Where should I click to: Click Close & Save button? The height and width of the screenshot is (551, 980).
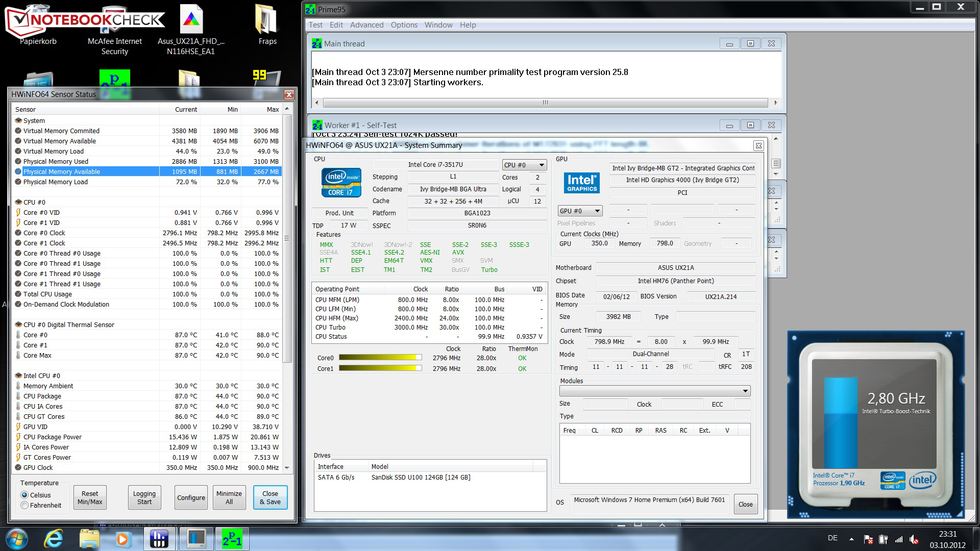coord(270,497)
